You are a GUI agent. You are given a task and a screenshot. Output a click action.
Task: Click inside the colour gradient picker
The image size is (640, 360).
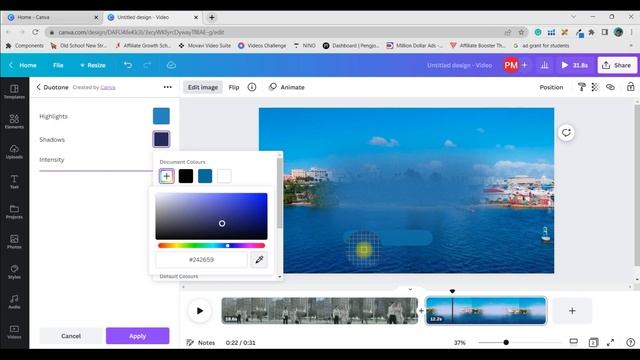pos(211,216)
